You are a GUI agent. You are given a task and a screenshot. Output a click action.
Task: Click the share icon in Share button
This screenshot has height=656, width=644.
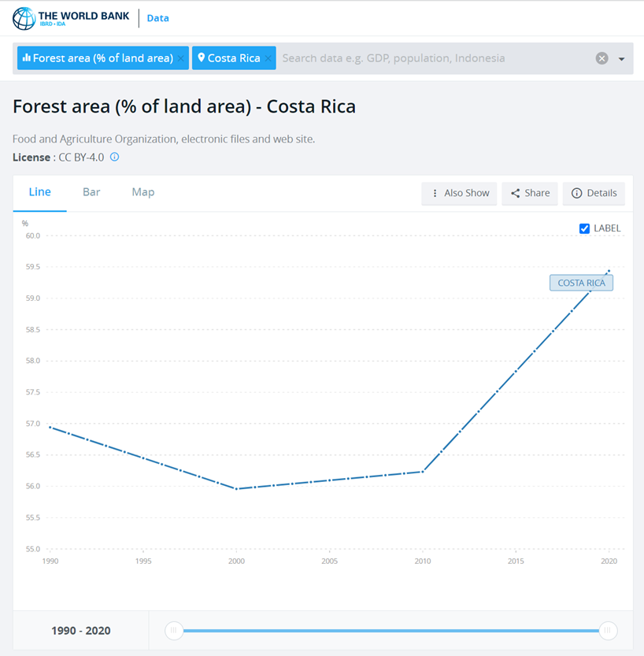point(515,193)
